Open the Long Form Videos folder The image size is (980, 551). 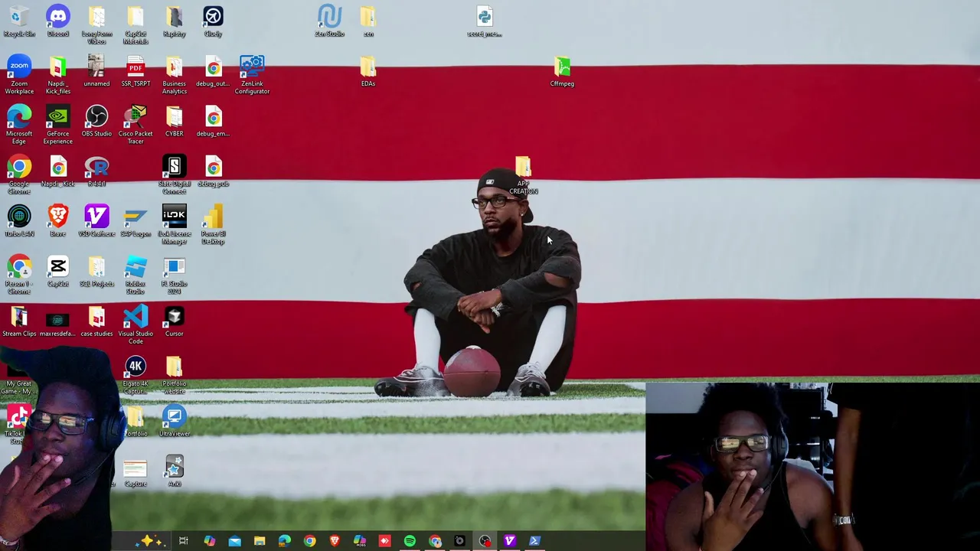tap(96, 25)
